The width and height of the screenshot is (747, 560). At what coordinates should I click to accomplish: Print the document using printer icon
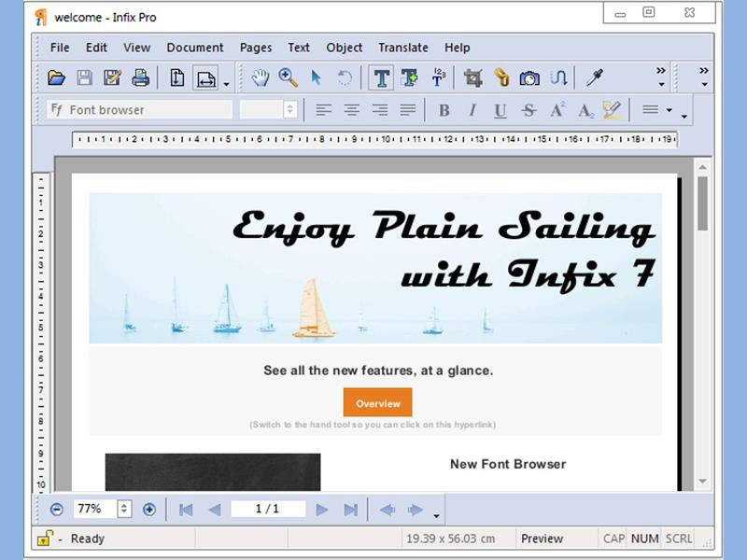pyautogui.click(x=141, y=77)
